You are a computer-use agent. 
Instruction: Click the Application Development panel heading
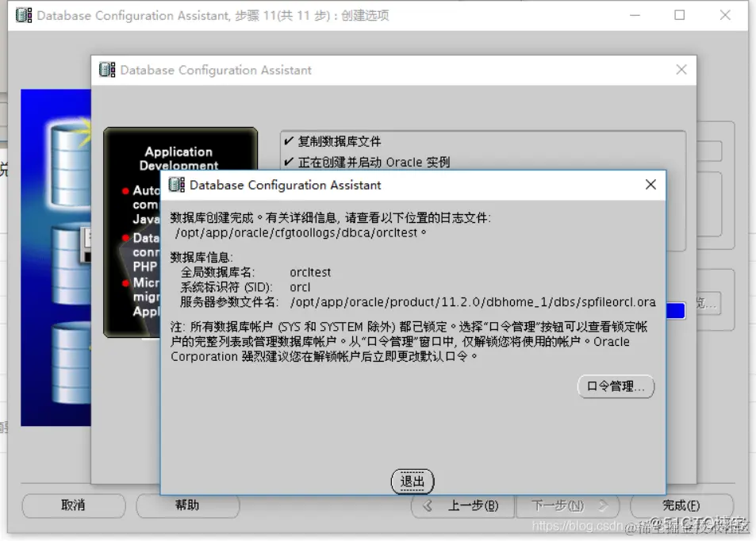[178, 158]
